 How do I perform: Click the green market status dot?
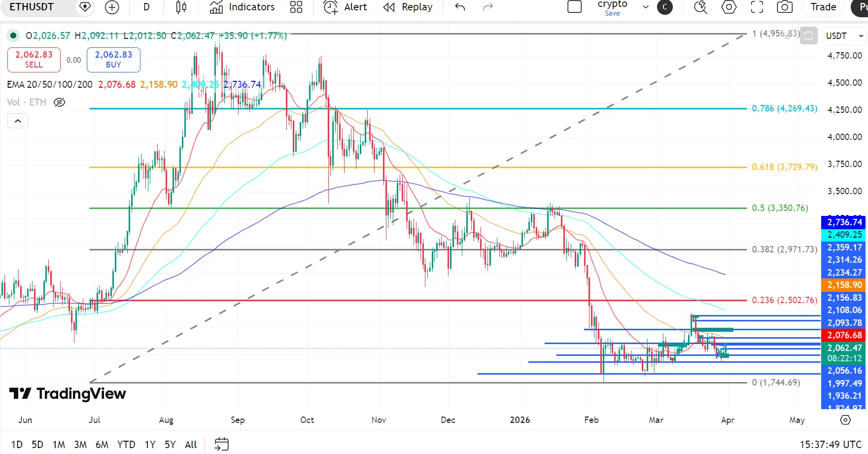tap(13, 35)
